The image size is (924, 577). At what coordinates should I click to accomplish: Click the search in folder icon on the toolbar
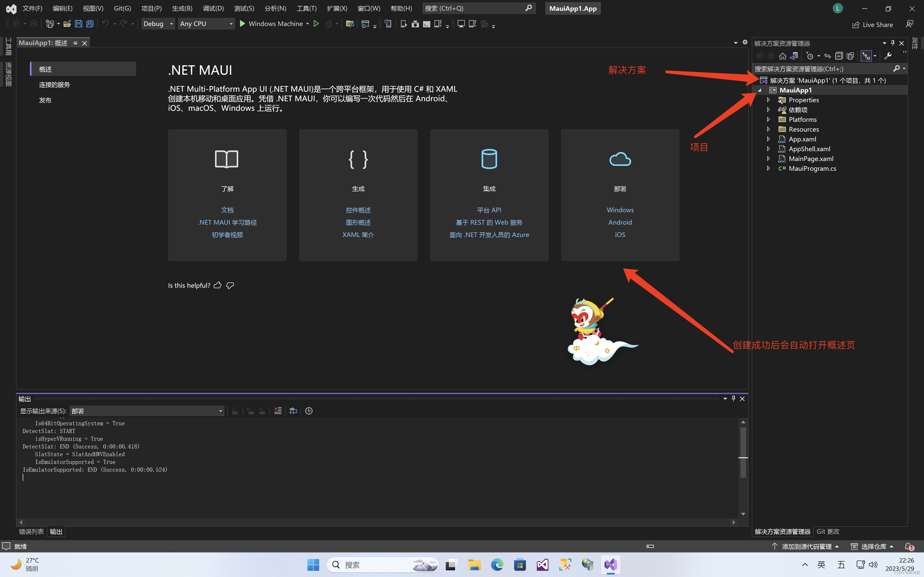point(350,24)
